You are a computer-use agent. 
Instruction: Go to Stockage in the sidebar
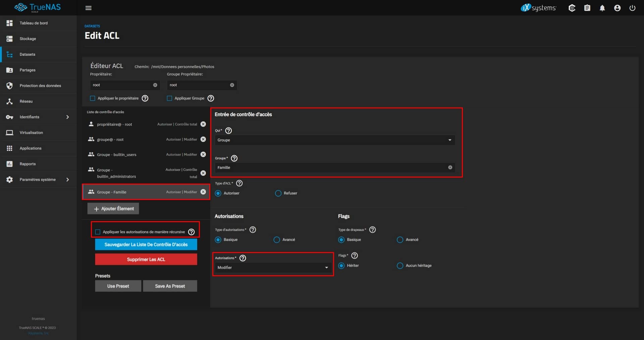pyautogui.click(x=28, y=39)
